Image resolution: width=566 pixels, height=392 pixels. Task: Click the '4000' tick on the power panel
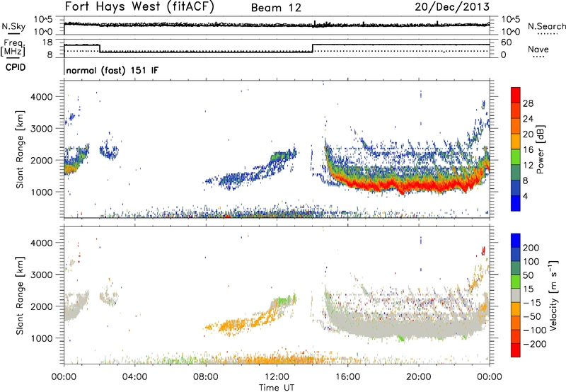point(42,97)
